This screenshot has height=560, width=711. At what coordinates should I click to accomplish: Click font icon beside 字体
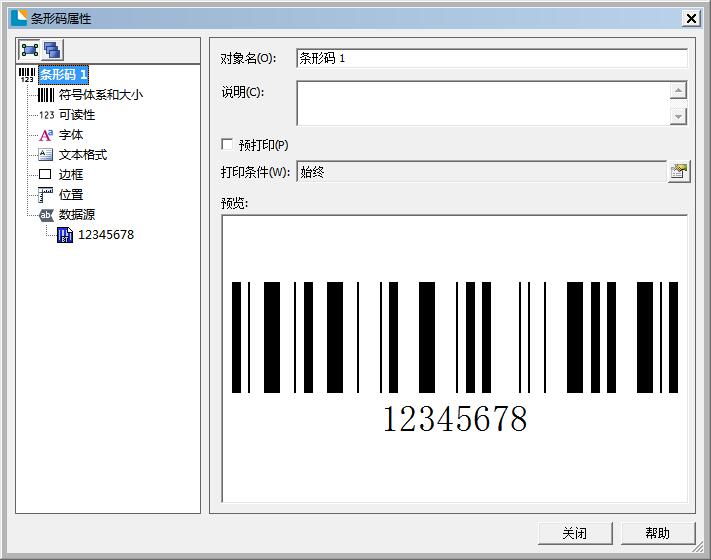point(46,135)
